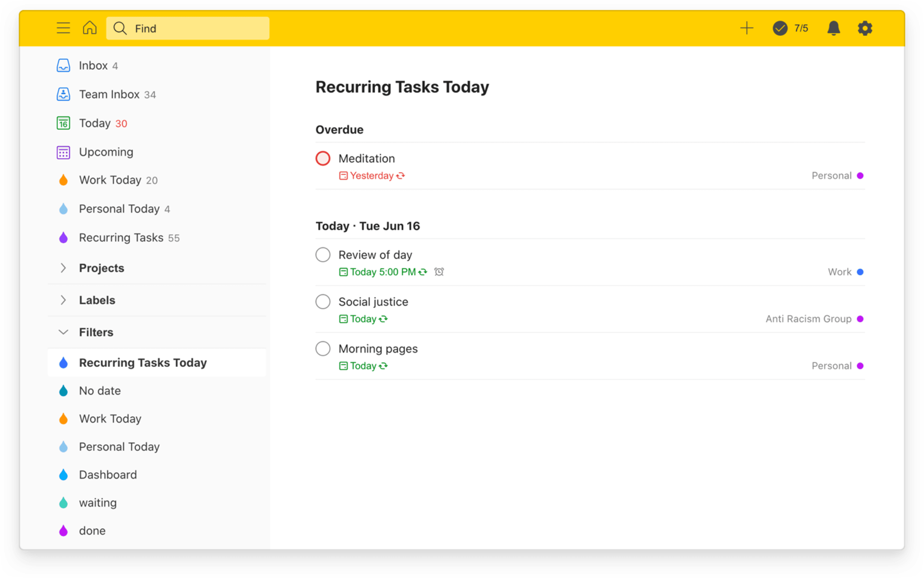Tick the Morning pages task circle
924x578 pixels.
tap(323, 349)
